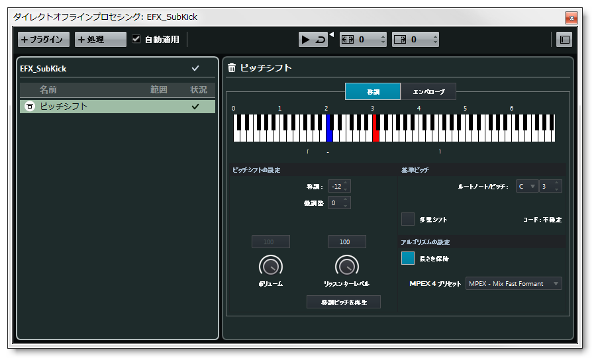Click the 移調ピッチを再生 button

click(344, 302)
